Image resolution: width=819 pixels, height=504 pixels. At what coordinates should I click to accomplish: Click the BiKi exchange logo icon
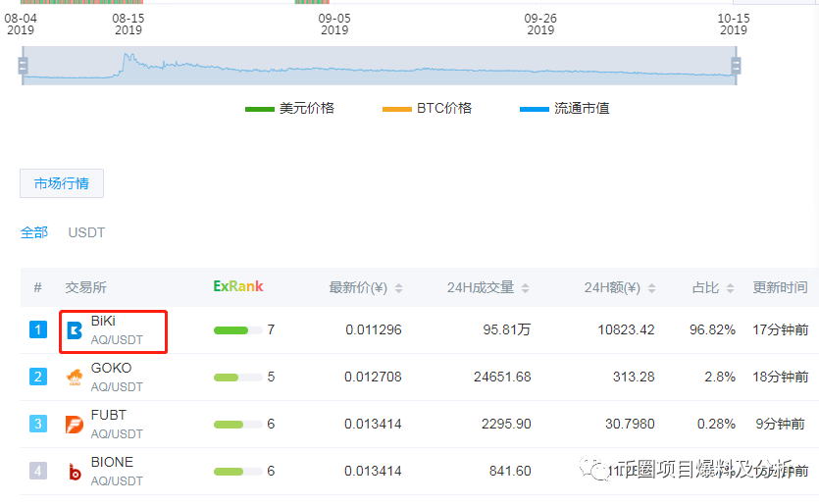pyautogui.click(x=75, y=330)
